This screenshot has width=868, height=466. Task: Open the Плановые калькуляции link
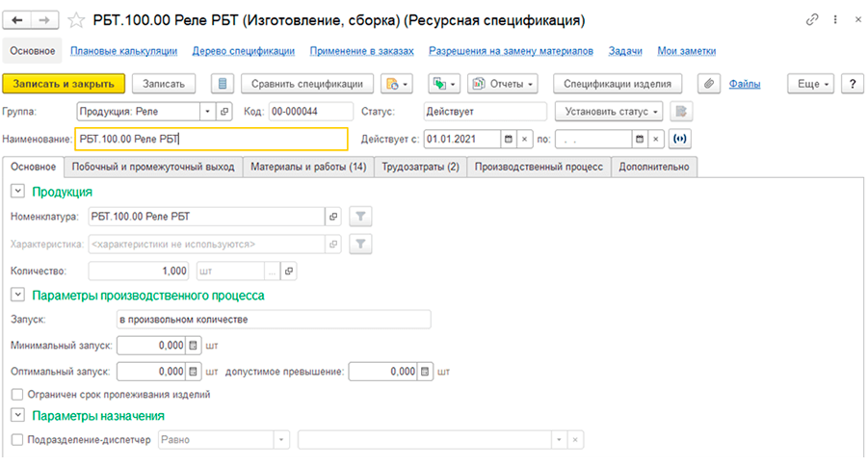point(123,51)
